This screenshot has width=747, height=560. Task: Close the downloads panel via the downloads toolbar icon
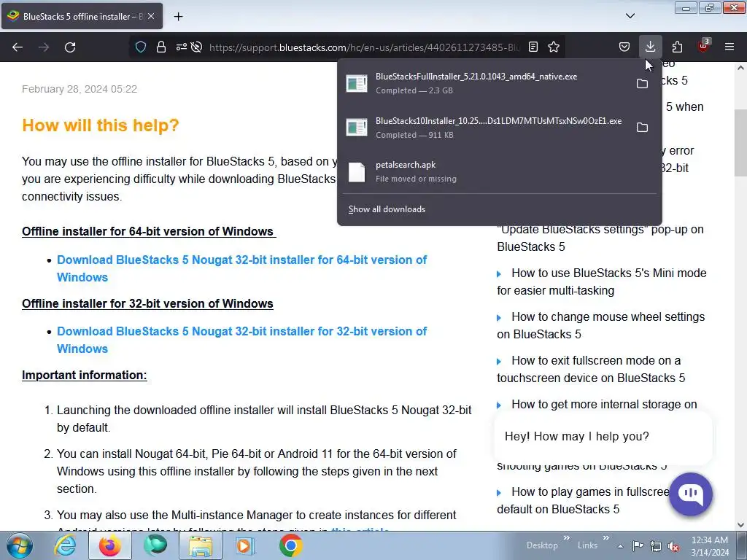(x=650, y=47)
